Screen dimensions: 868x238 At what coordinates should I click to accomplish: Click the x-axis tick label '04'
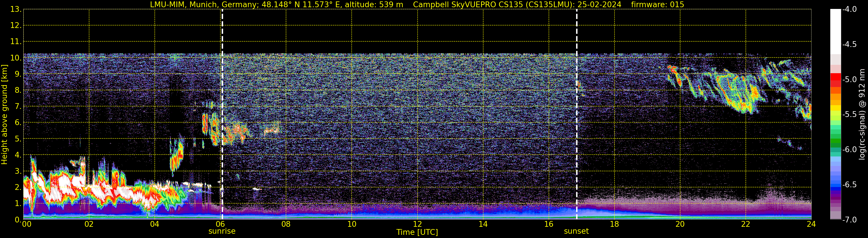click(155, 224)
